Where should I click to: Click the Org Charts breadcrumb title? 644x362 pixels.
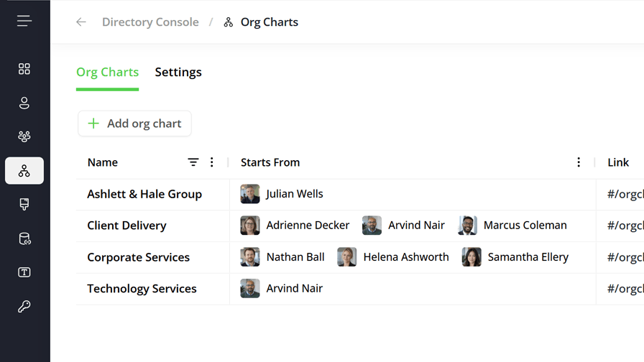click(270, 22)
